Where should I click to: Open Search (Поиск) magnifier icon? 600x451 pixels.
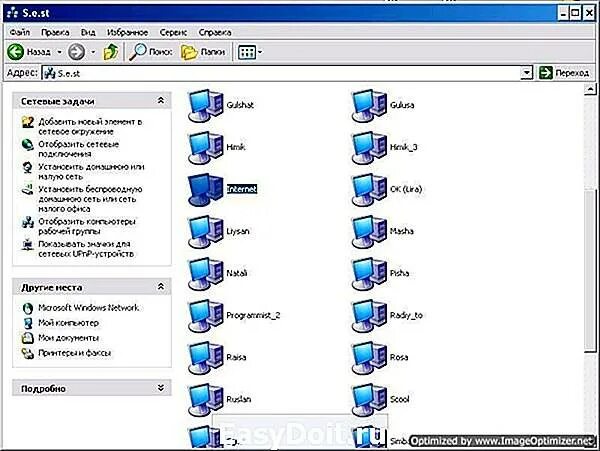click(138, 52)
